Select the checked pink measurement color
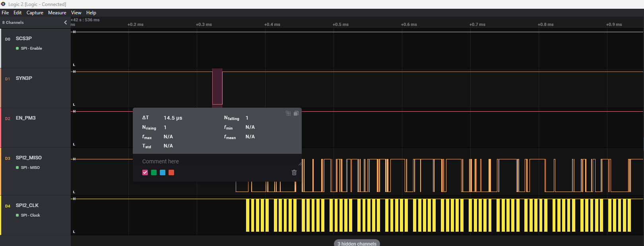Viewport: 644px width, 246px height. (x=145, y=172)
